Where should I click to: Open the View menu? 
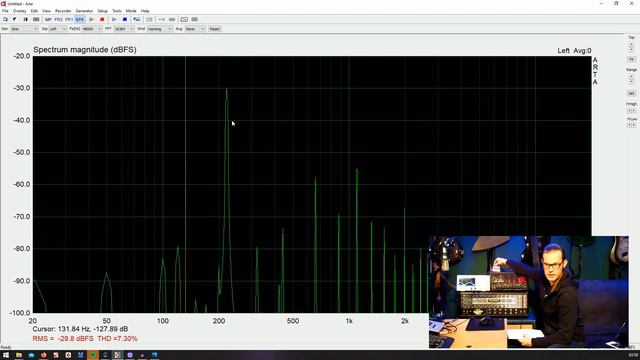coord(47,11)
